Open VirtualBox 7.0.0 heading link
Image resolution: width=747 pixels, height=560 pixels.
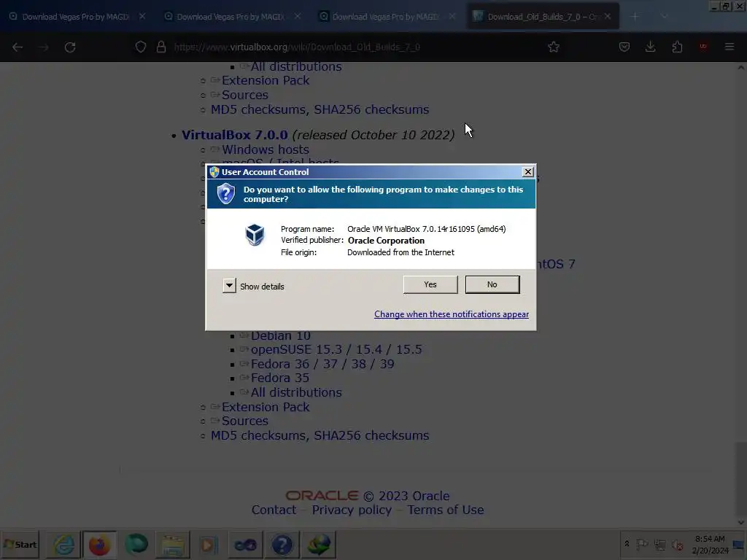(234, 135)
